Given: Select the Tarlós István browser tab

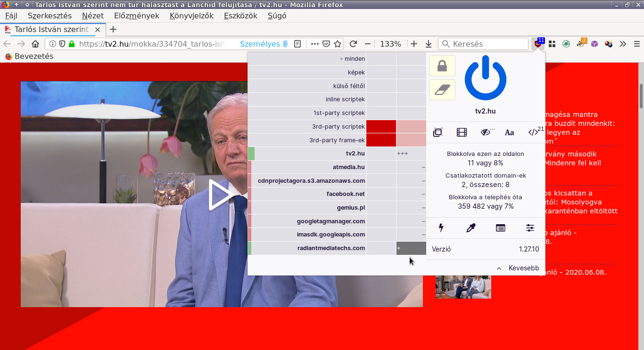Looking at the screenshot, I should (x=52, y=29).
